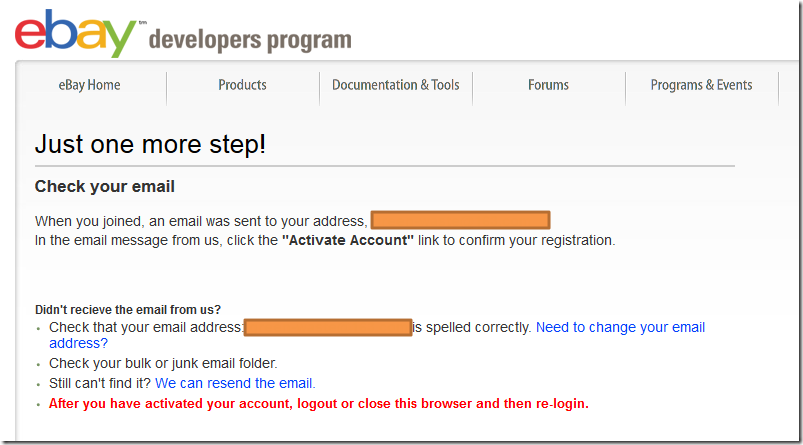Click the 'Just one more step!' heading
The width and height of the screenshot is (803, 445).
(150, 144)
